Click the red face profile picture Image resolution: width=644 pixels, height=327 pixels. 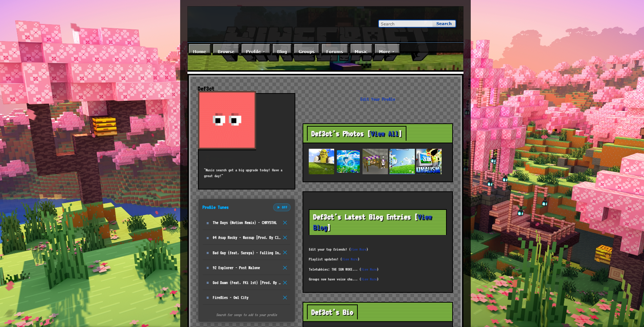227,120
